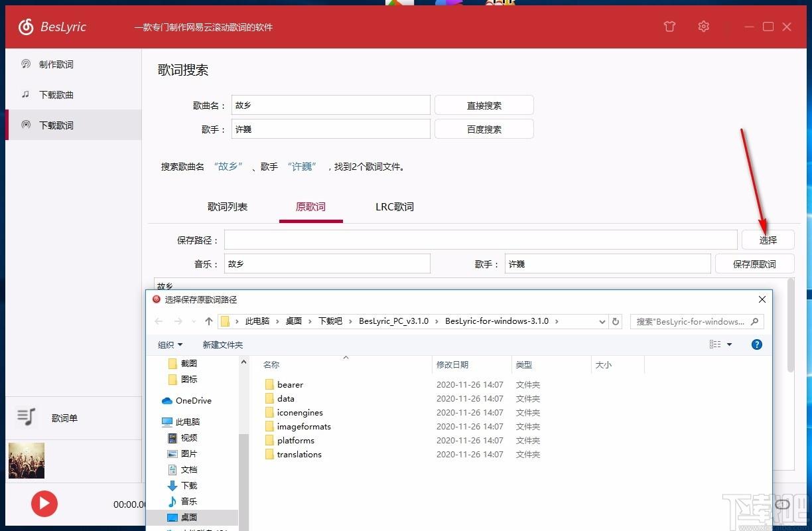The width and height of the screenshot is (812, 531).
Task: Click 选择 path button
Action: (x=768, y=240)
